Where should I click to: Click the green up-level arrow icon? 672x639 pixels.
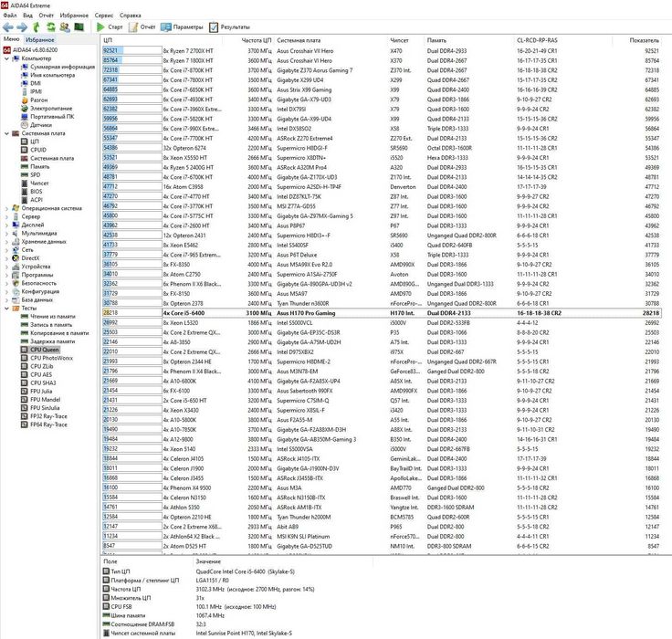coord(37,27)
